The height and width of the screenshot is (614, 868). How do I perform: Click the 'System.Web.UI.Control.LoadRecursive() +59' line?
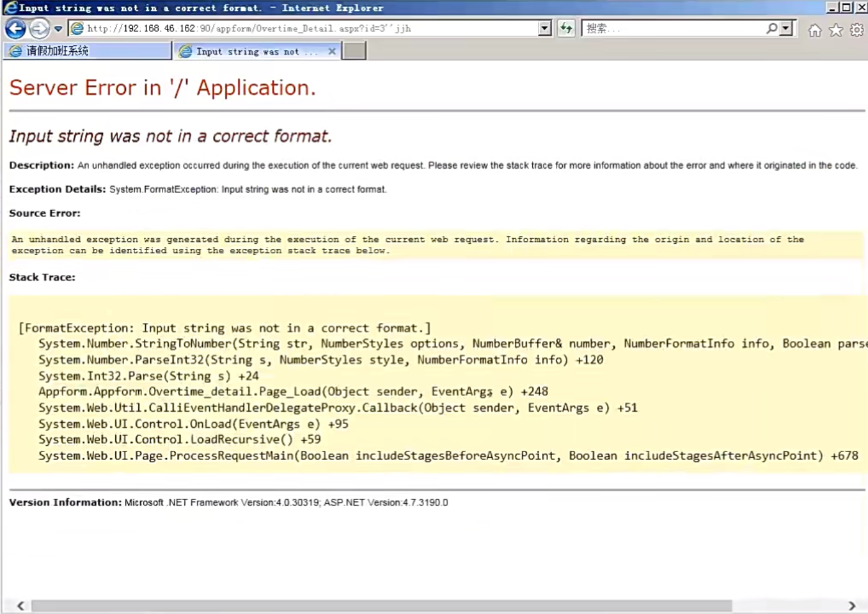pos(180,439)
